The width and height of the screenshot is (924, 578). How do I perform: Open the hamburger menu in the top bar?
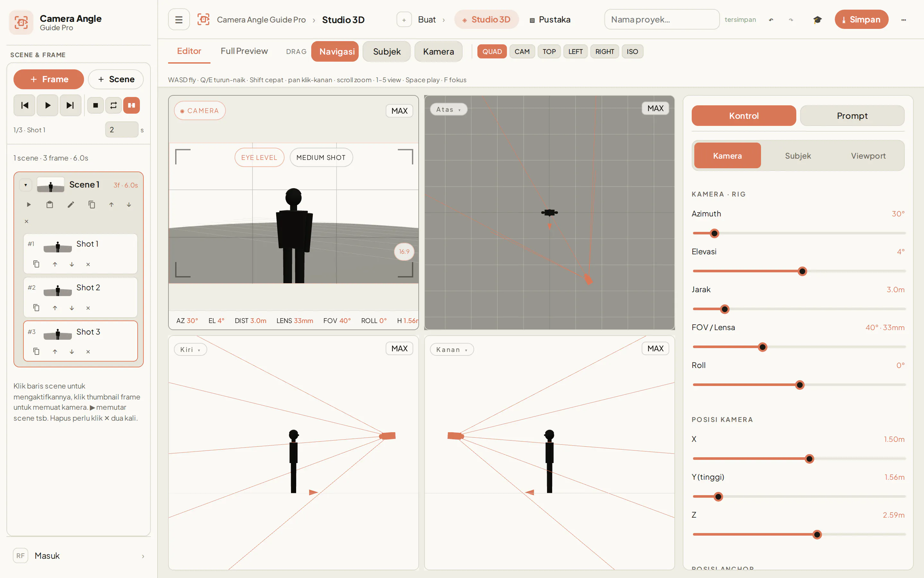(179, 20)
